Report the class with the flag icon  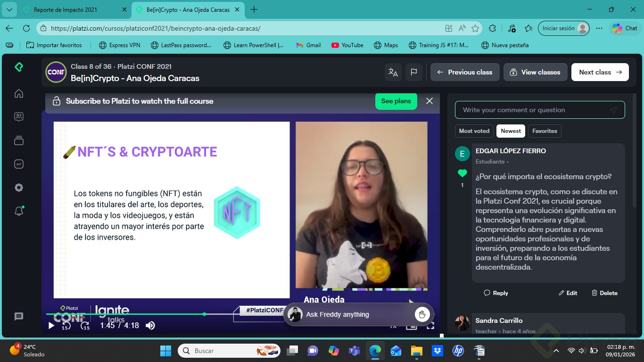414,72
